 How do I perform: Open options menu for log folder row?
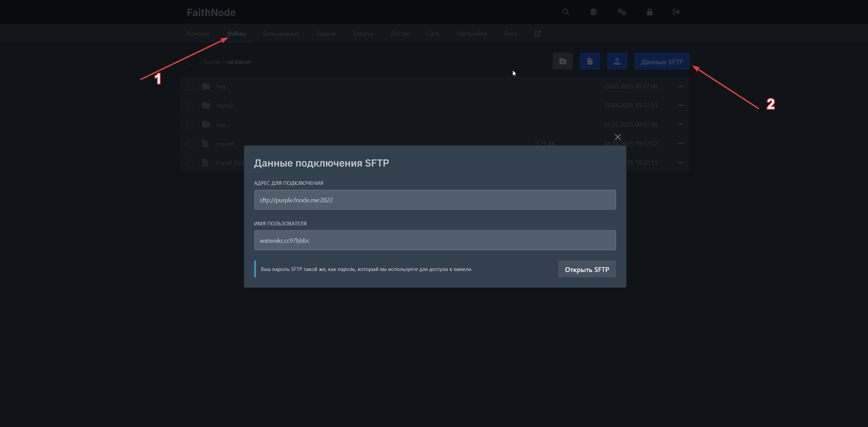tap(680, 86)
